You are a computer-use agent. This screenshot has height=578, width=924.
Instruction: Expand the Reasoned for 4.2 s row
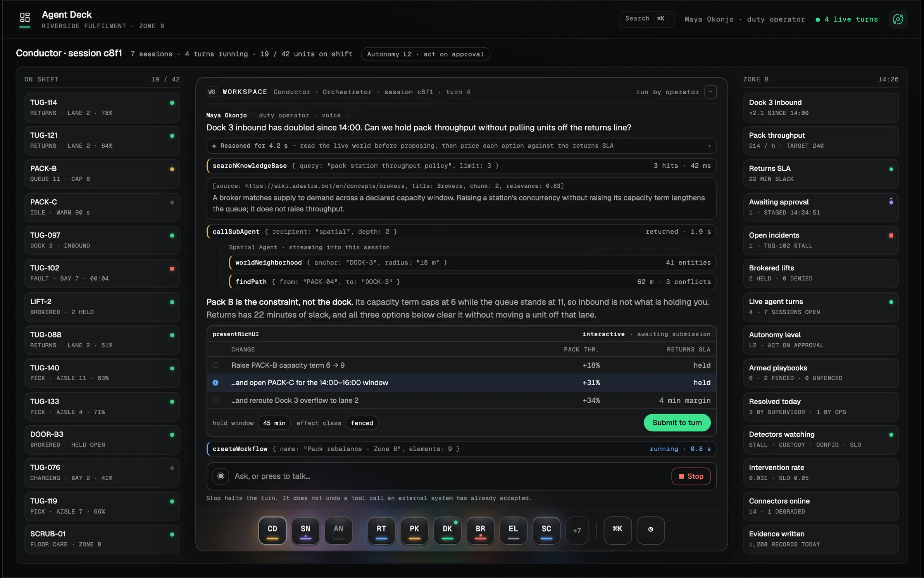click(461, 145)
